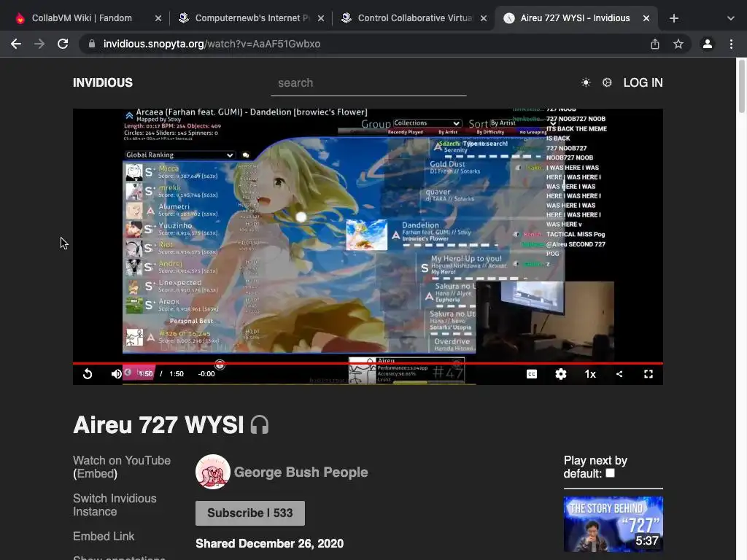Change playback speed 1x
This screenshot has height=560, width=747.
[x=590, y=374]
